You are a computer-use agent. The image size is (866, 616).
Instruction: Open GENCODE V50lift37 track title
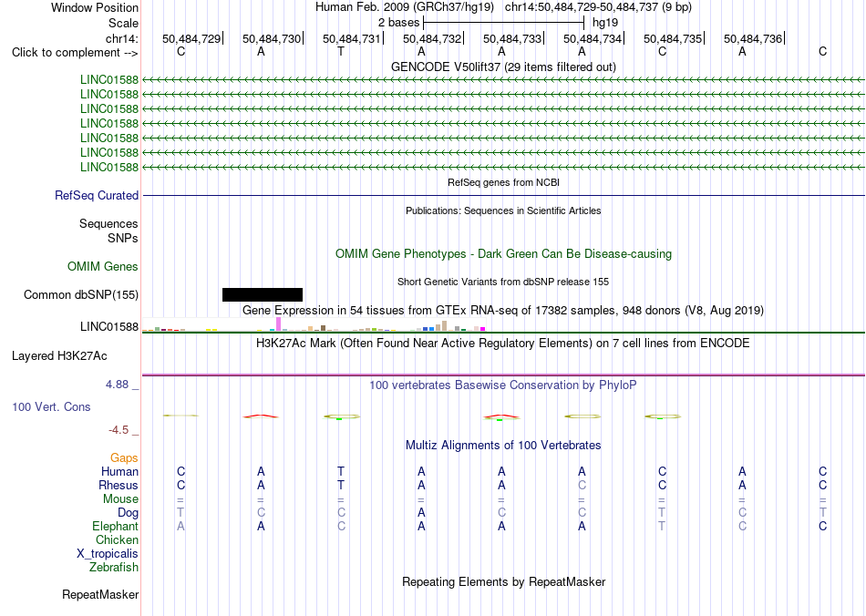[x=503, y=67]
